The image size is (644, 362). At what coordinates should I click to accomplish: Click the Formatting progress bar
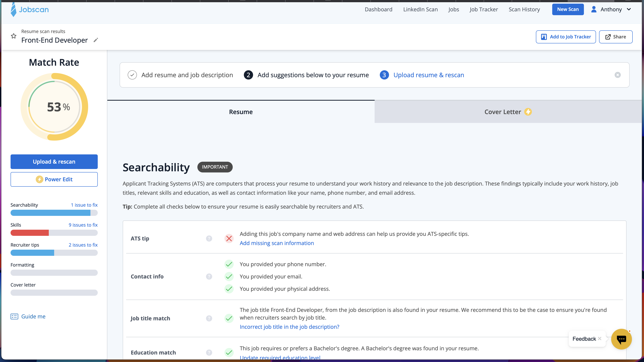click(x=54, y=273)
